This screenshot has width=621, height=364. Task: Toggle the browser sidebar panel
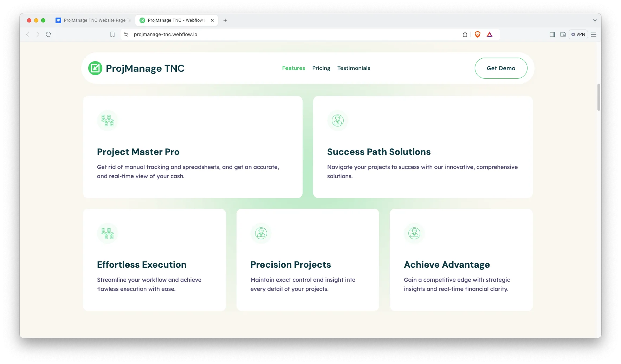[x=552, y=34]
